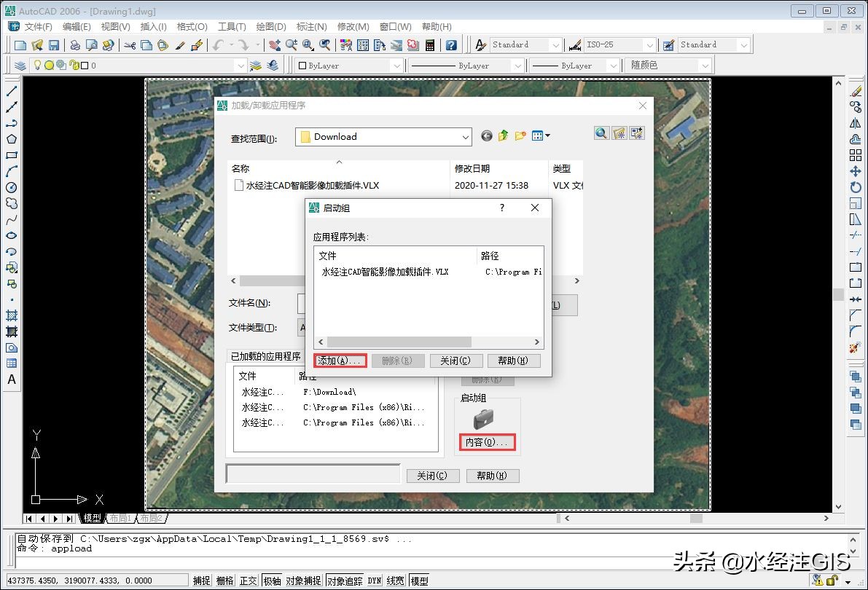
Task: Create new folder in load dialog
Action: coord(520,135)
